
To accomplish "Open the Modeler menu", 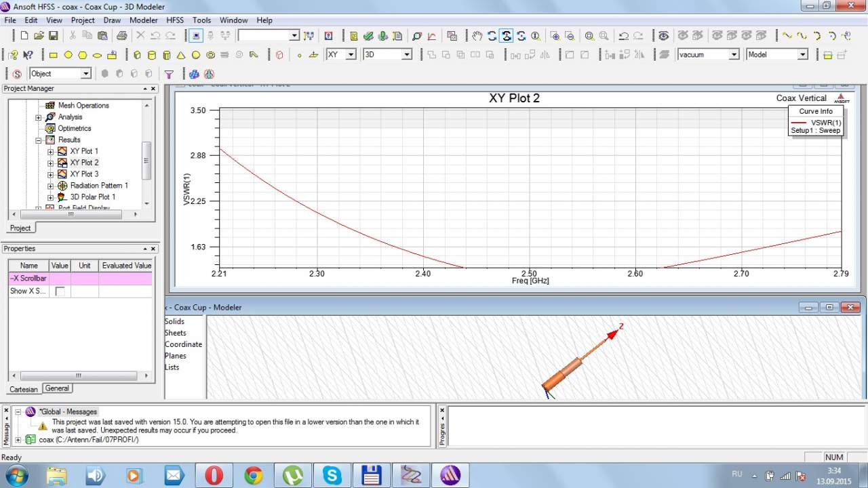I will [x=143, y=20].
